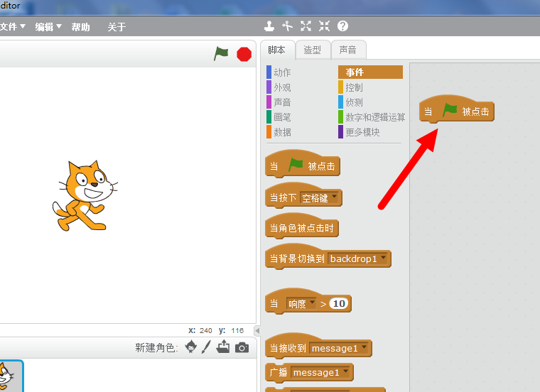The height and width of the screenshot is (392, 540).
Task: Open the 空格键 key dropdown
Action: tap(319, 198)
